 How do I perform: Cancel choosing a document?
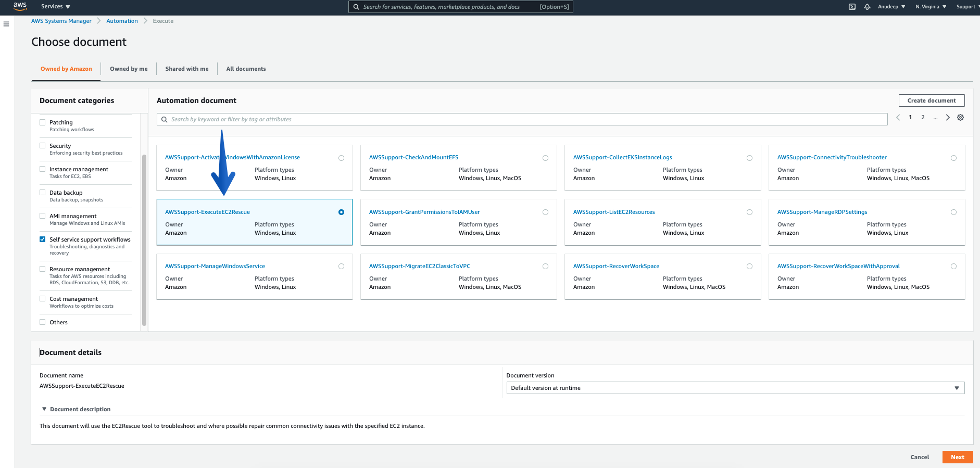pyautogui.click(x=920, y=457)
